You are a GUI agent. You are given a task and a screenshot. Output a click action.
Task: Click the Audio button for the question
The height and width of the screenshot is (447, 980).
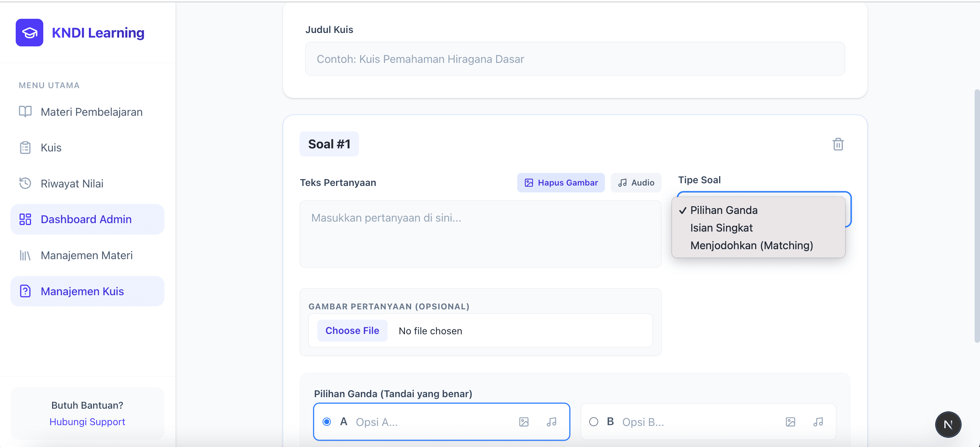636,182
